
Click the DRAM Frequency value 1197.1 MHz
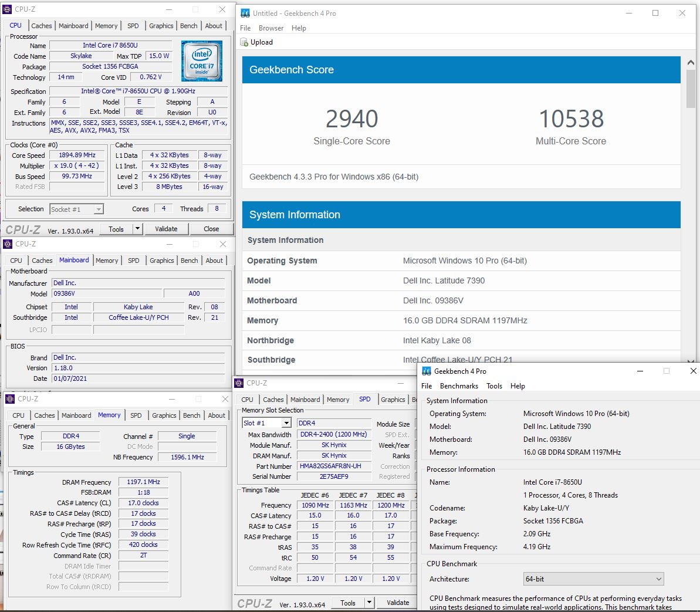(x=143, y=482)
